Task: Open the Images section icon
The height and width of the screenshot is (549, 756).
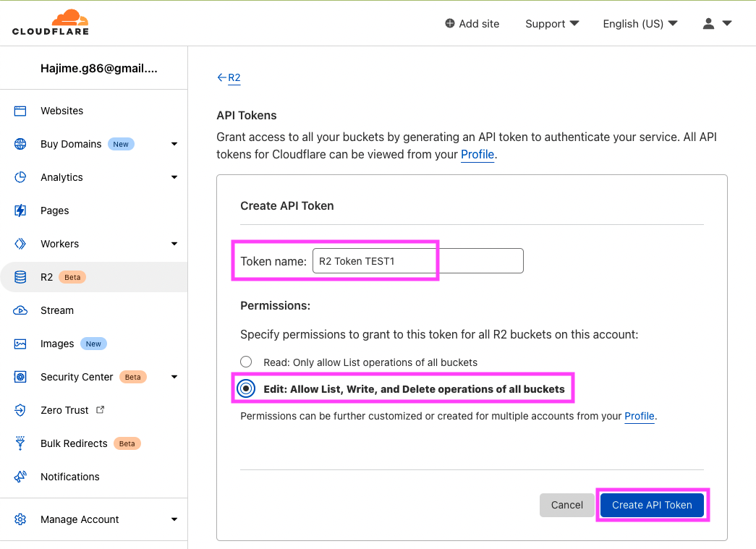Action: click(20, 344)
